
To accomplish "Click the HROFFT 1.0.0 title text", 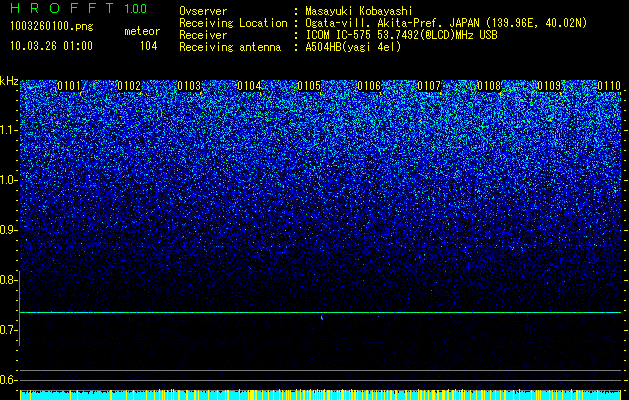I will [x=78, y=8].
